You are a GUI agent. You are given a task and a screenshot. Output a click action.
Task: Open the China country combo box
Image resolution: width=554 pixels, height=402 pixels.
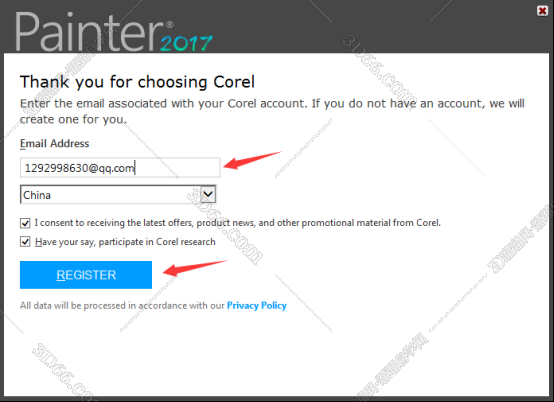coord(118,195)
